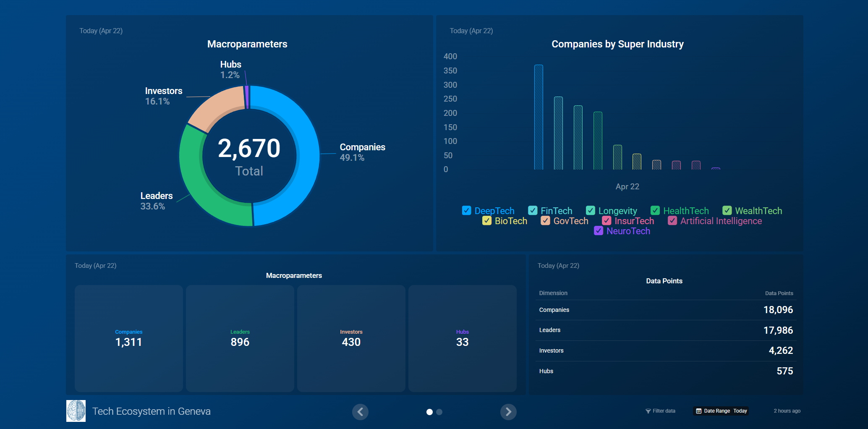Click the Filter data funnel icon

(x=648, y=411)
